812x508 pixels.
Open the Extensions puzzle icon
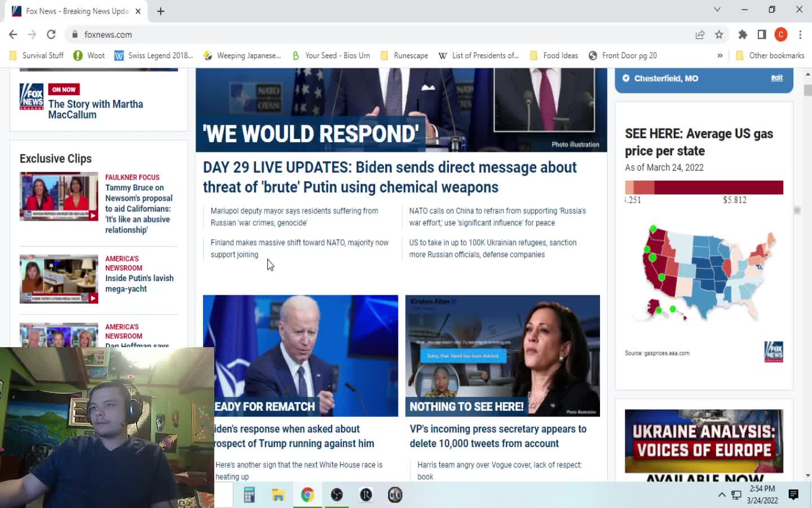point(743,34)
